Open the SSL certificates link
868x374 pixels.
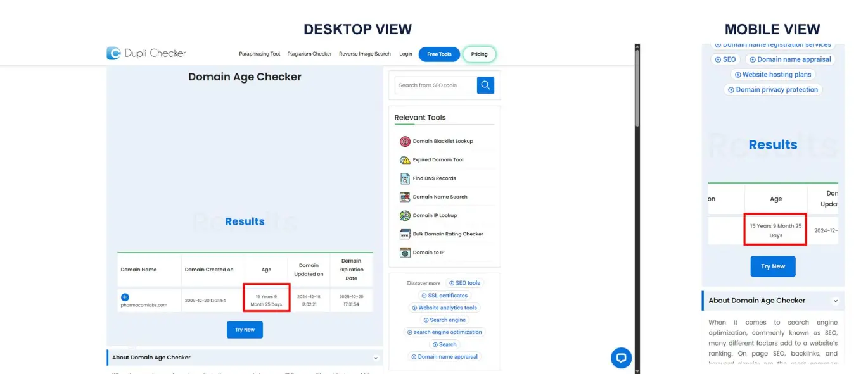(x=444, y=296)
